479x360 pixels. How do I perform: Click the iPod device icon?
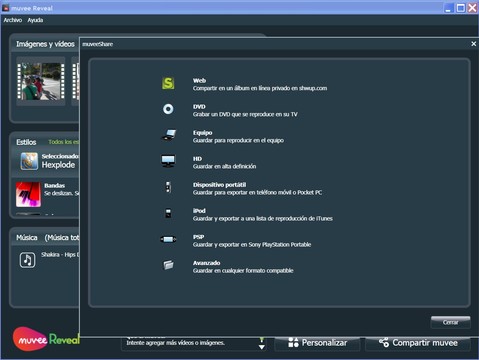click(x=168, y=213)
